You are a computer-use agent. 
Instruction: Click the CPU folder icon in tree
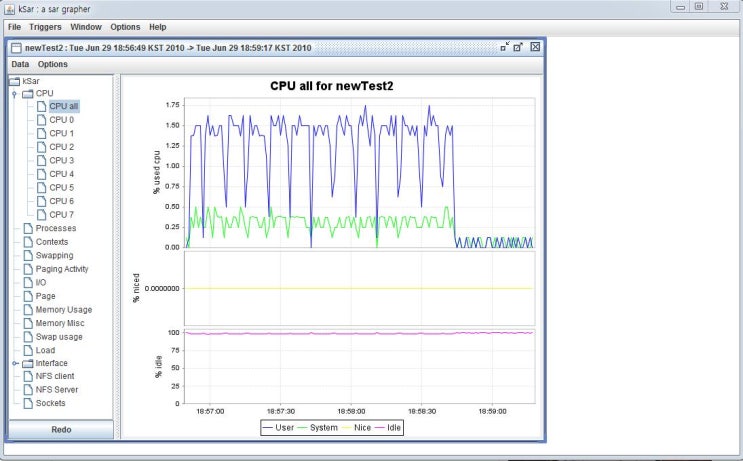pos(28,93)
